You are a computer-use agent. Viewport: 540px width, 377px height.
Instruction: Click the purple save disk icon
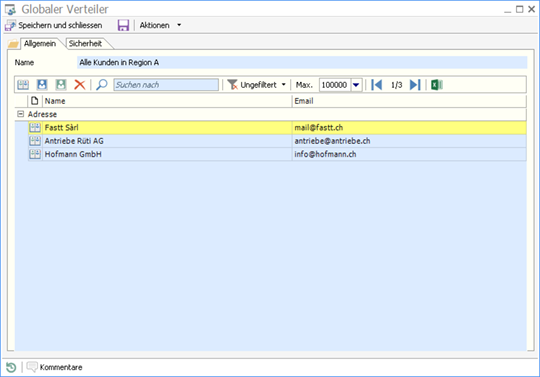pos(123,25)
